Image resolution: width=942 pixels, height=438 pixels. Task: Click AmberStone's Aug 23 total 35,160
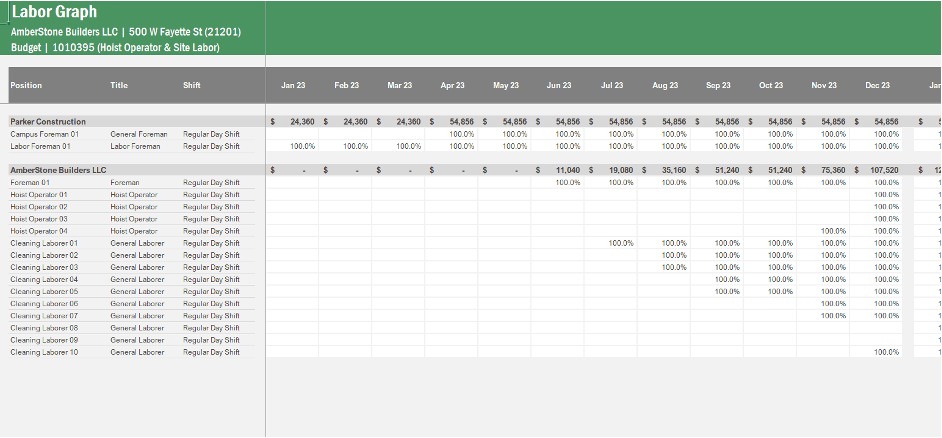pos(675,170)
